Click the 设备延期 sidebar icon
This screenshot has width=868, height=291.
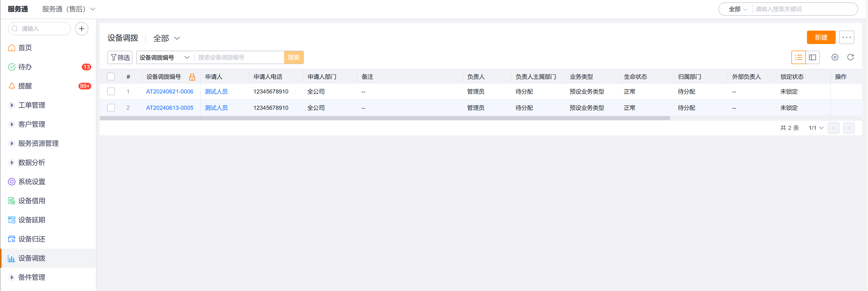pyautogui.click(x=12, y=220)
